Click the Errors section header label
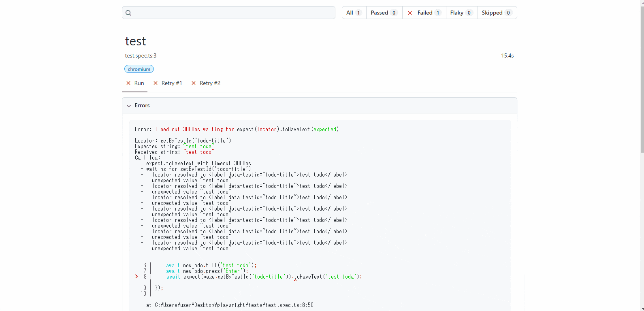The image size is (644, 311). (x=142, y=105)
